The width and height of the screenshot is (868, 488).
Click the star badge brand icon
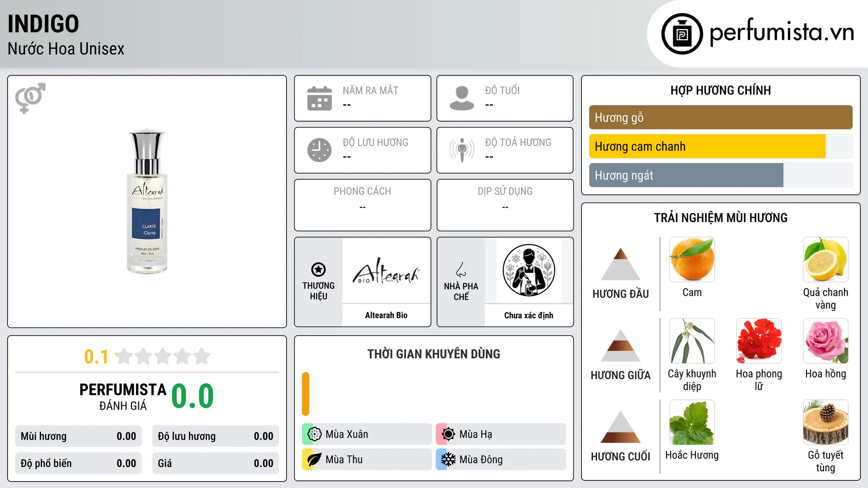coord(318,269)
